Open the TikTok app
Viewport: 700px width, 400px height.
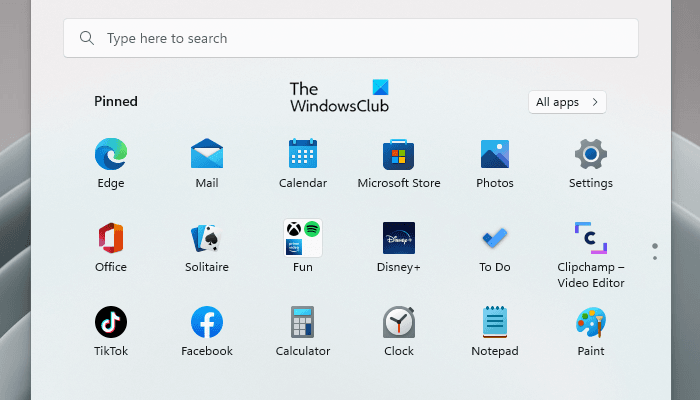pos(111,322)
